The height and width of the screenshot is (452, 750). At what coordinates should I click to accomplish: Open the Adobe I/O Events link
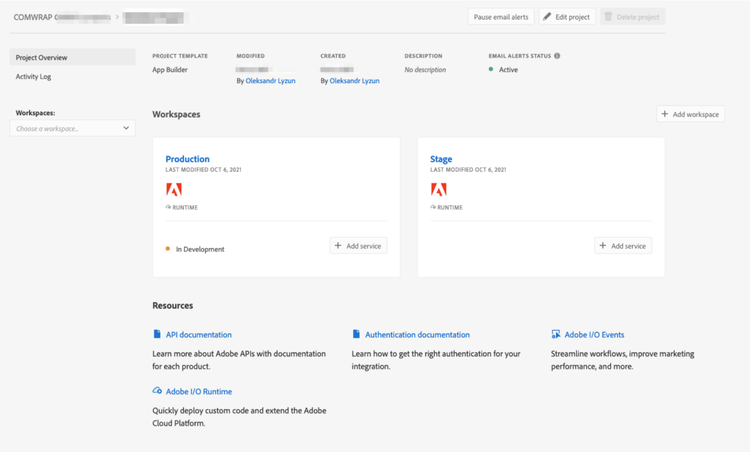point(594,334)
